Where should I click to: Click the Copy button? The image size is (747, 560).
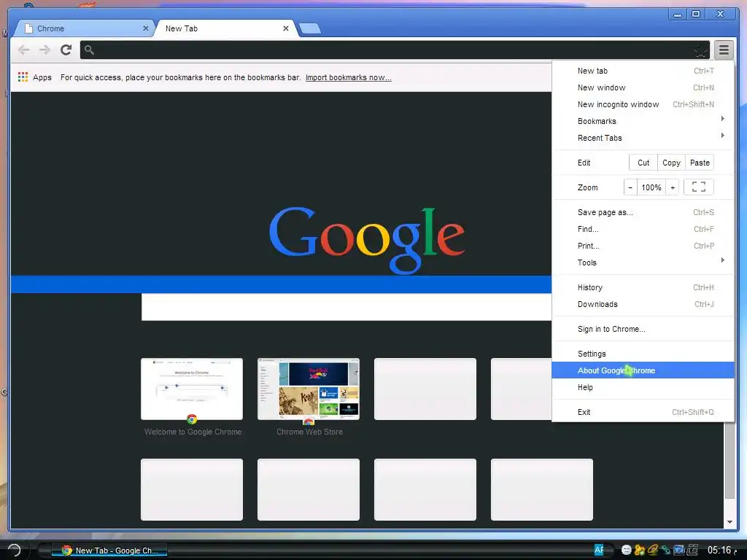(671, 163)
